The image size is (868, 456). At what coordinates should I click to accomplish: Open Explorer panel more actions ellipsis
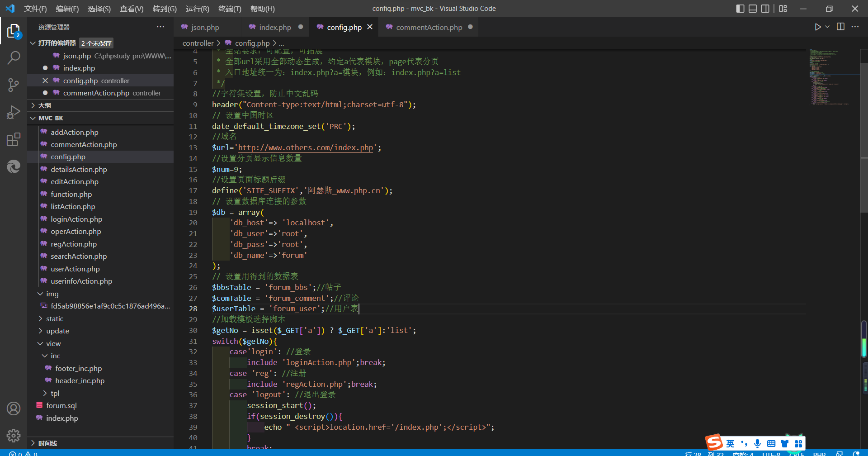coord(160,27)
